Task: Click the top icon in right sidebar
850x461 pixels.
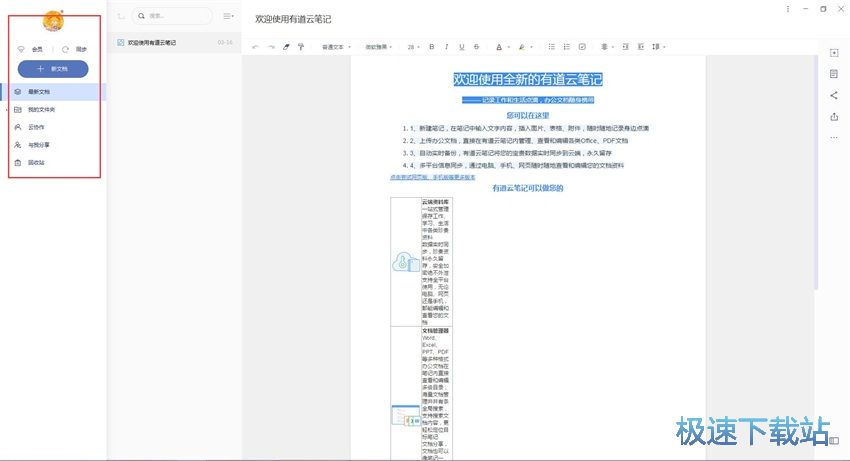Action: coord(834,53)
